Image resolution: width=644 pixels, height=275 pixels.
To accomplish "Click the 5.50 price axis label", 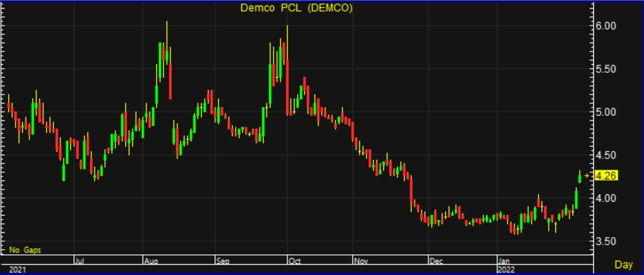I will 605,69.
